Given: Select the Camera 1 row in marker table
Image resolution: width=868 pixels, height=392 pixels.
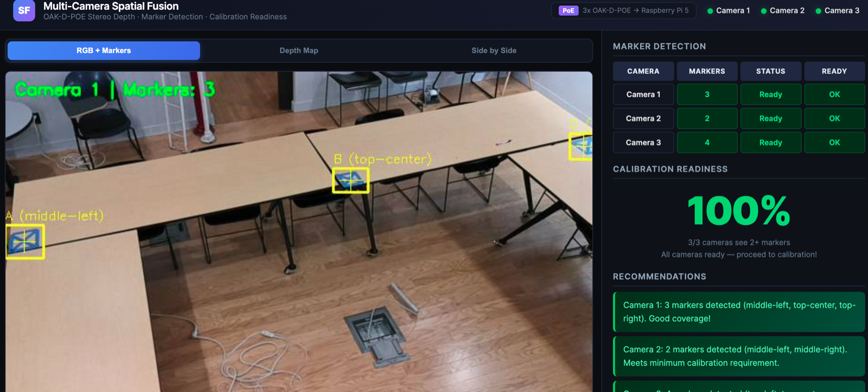Looking at the screenshot, I should click(x=739, y=94).
